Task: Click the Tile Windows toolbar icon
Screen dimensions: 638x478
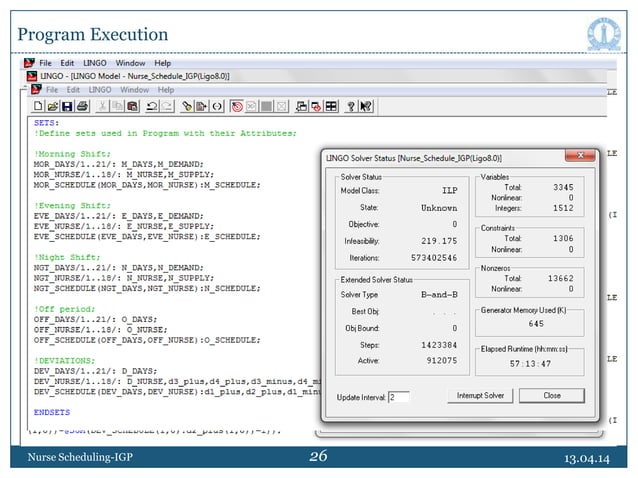Action: tap(329, 104)
